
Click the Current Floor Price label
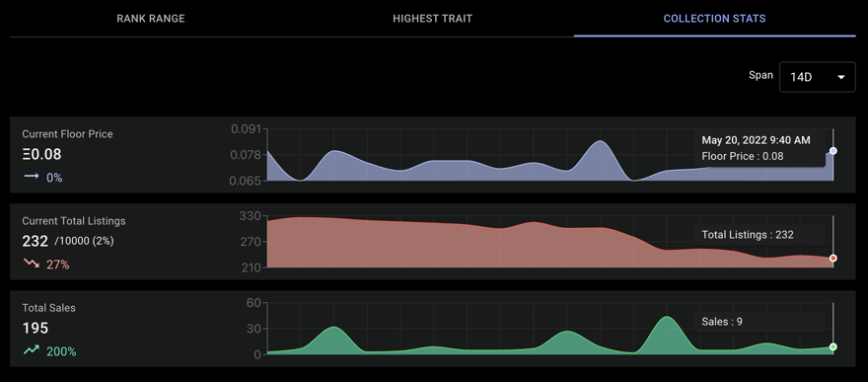coord(67,134)
